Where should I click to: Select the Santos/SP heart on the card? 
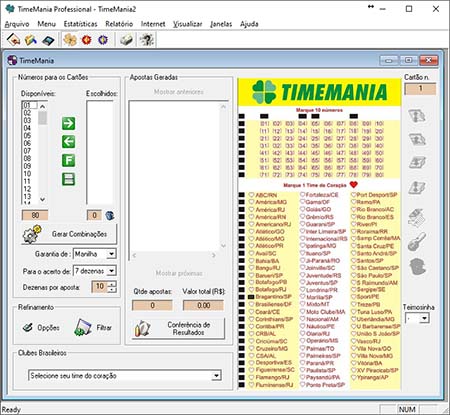click(x=353, y=260)
